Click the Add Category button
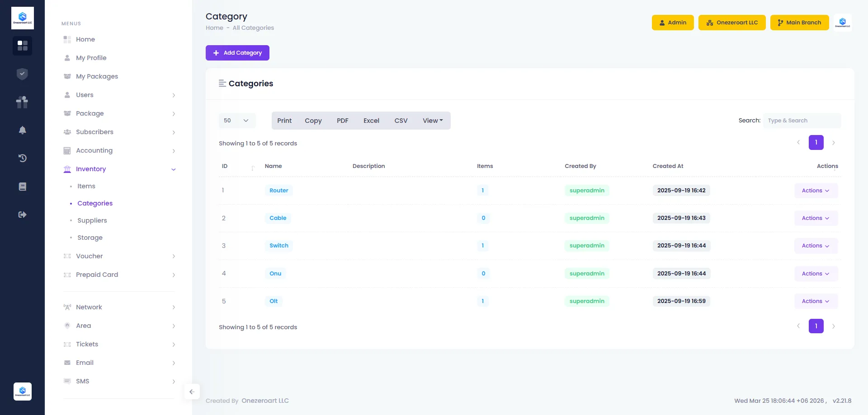The image size is (868, 415). click(237, 53)
